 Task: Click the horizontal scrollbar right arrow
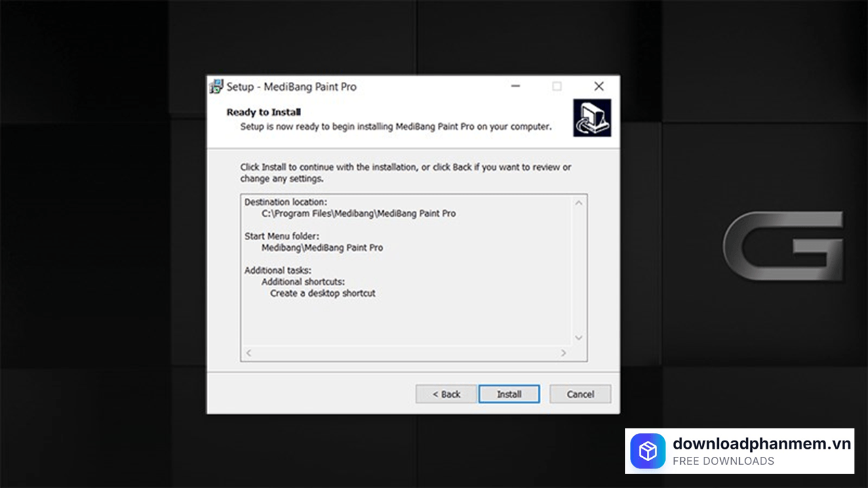(563, 352)
